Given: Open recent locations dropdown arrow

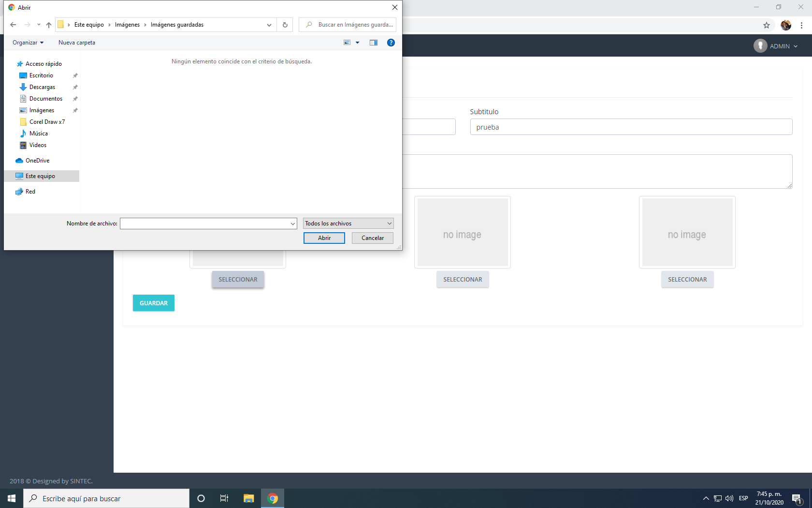Looking at the screenshot, I should pos(39,25).
